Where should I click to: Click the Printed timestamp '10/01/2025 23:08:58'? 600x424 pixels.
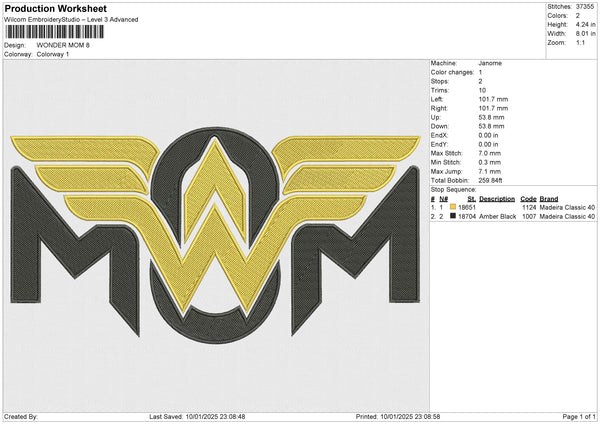pos(410,417)
